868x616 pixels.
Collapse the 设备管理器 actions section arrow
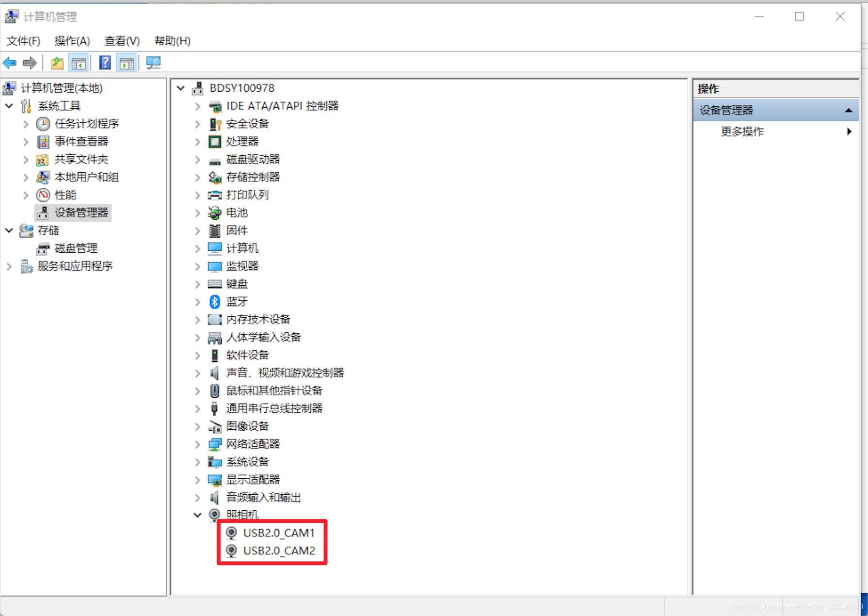pos(849,110)
